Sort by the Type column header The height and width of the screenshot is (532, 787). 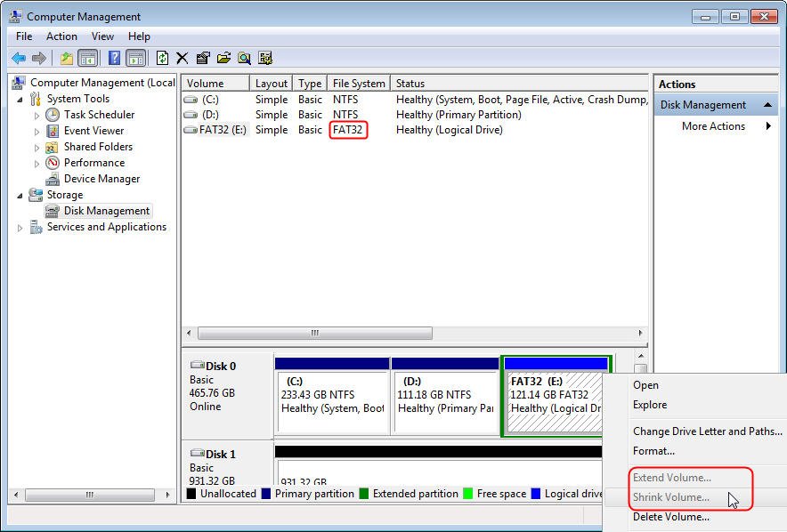tap(310, 84)
